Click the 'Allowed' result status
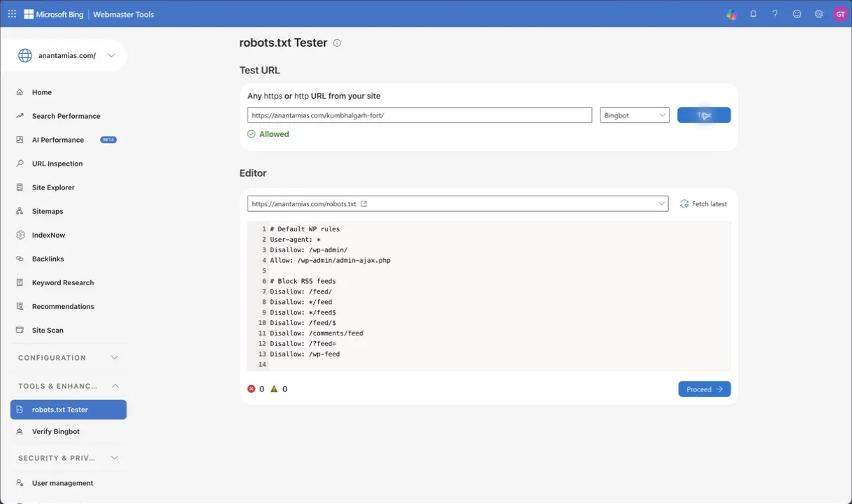The width and height of the screenshot is (852, 504). pos(268,134)
